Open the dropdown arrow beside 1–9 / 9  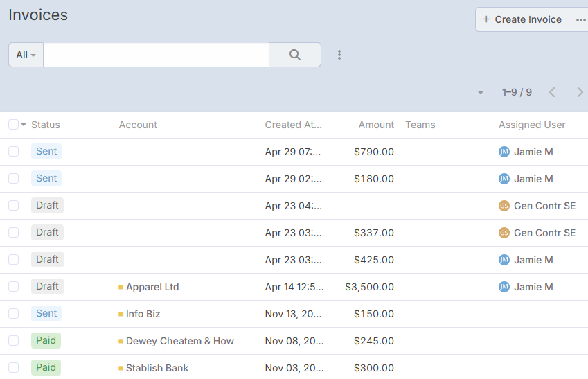tap(480, 93)
